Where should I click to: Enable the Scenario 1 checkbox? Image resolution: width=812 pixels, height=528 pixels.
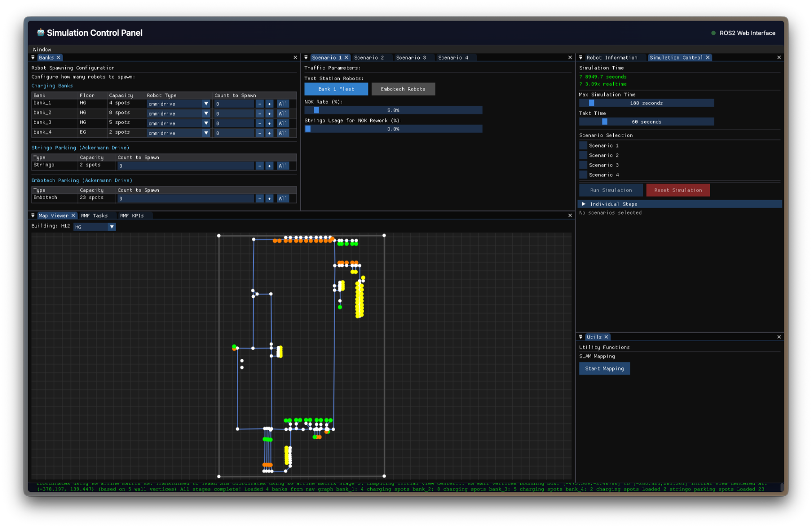point(583,146)
